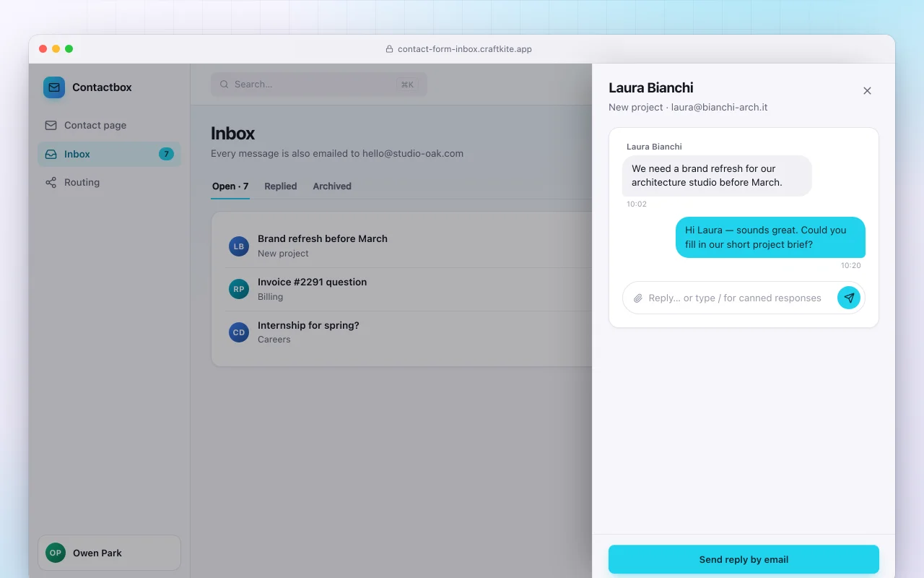Click the hello@studio-oak.com description line
This screenshot has width=924, height=578.
coord(337,153)
